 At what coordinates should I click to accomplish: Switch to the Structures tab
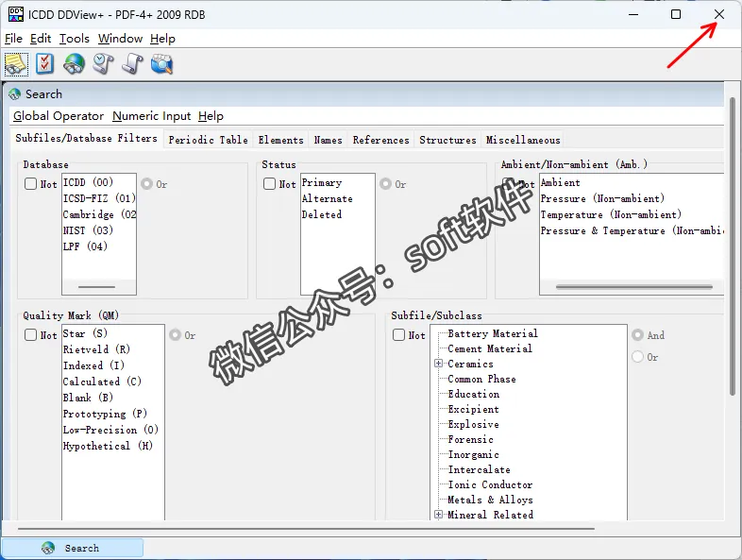[x=447, y=140]
